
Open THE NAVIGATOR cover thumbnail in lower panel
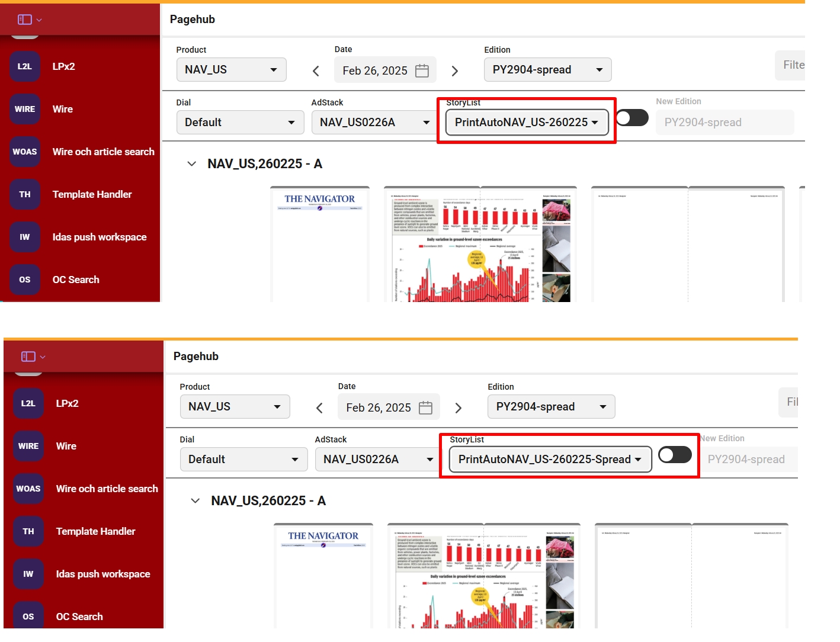(x=323, y=574)
